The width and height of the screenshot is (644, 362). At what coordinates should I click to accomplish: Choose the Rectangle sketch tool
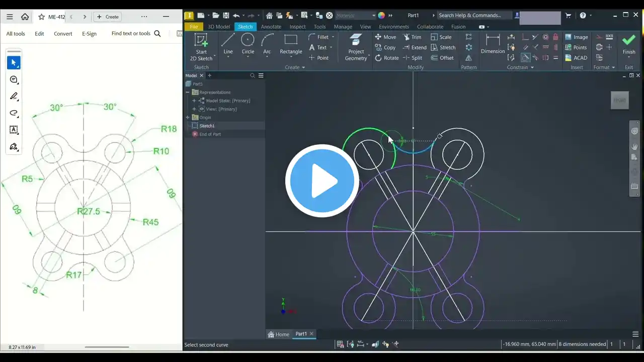[x=291, y=43]
